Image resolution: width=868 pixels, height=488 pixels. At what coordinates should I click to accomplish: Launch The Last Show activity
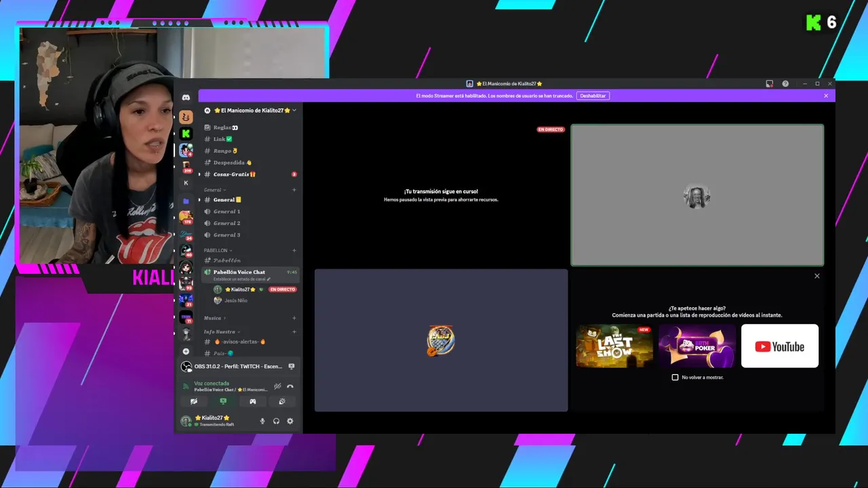[614, 346]
